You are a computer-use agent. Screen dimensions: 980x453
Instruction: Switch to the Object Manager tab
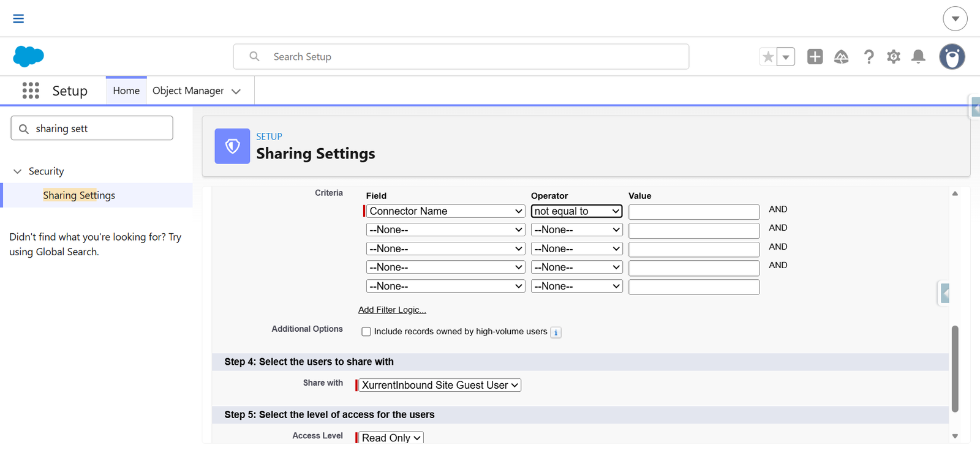(188, 91)
